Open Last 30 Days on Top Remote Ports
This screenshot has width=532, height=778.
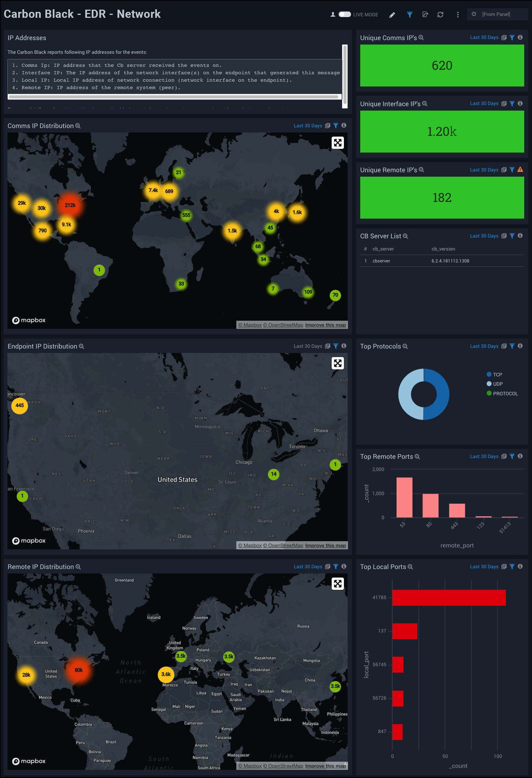484,457
